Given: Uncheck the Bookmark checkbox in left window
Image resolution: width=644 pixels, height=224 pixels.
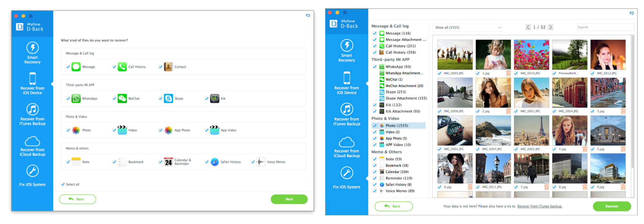Looking at the screenshot, I should [114, 162].
